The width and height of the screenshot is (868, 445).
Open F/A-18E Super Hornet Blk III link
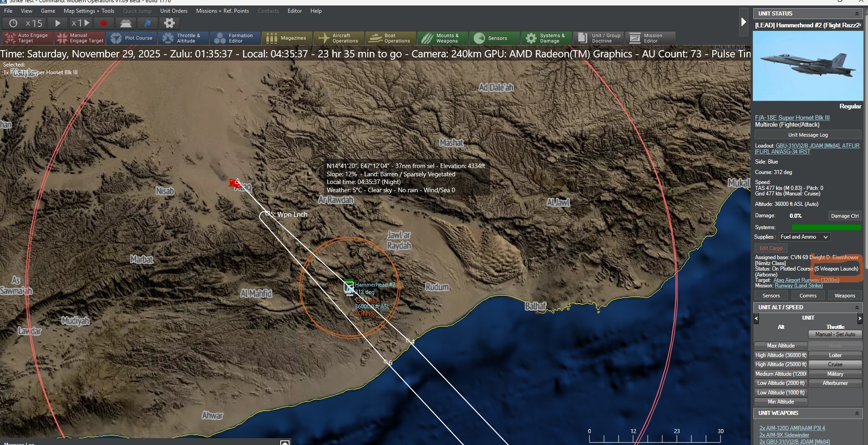[792, 118]
